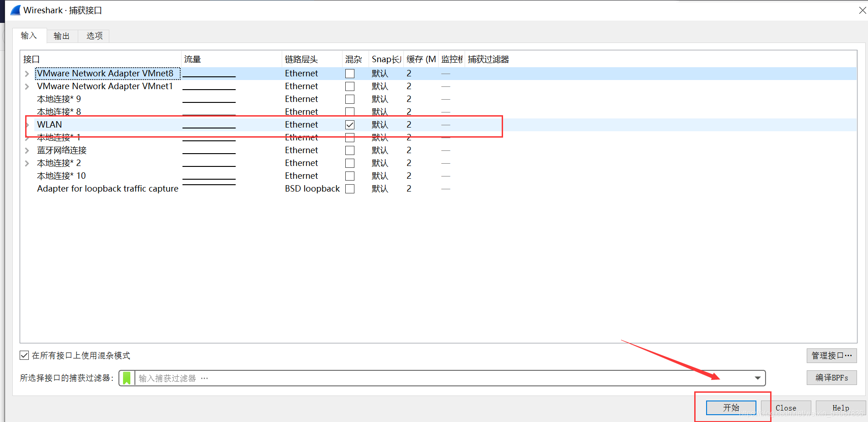
Task: Check promiscuous box for 本地连接* 2
Action: click(350, 163)
